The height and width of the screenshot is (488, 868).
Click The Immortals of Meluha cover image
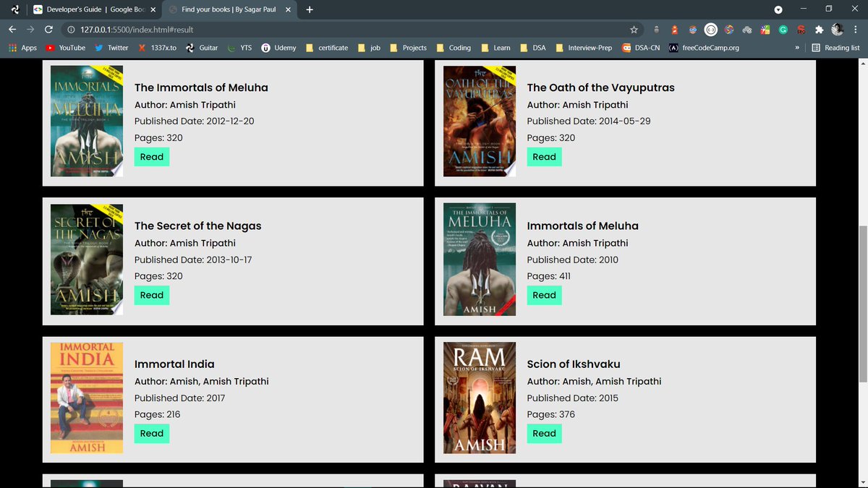tap(87, 121)
